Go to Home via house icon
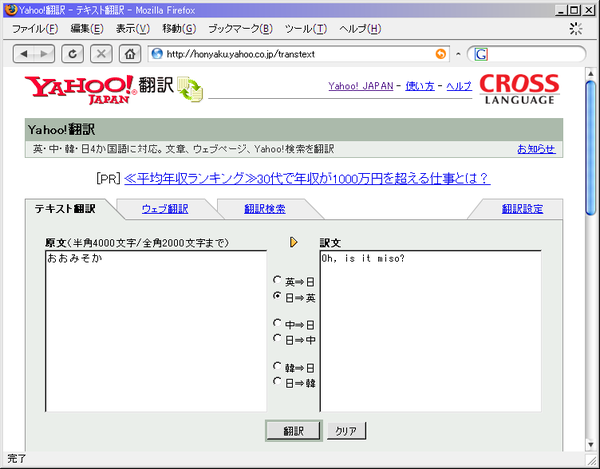 tap(130, 54)
